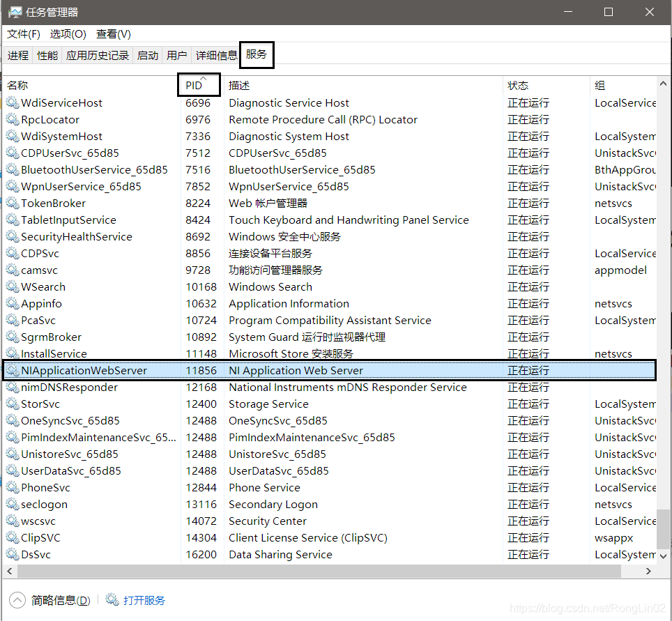Click the icon beside WpnUserService_65d85
The width and height of the screenshot is (672, 621).
[x=13, y=186]
